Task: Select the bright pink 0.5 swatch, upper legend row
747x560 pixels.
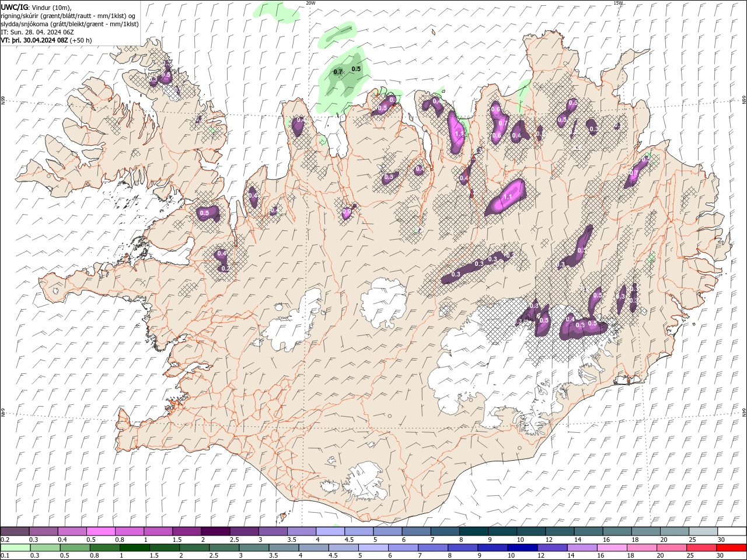Action: 101,531
